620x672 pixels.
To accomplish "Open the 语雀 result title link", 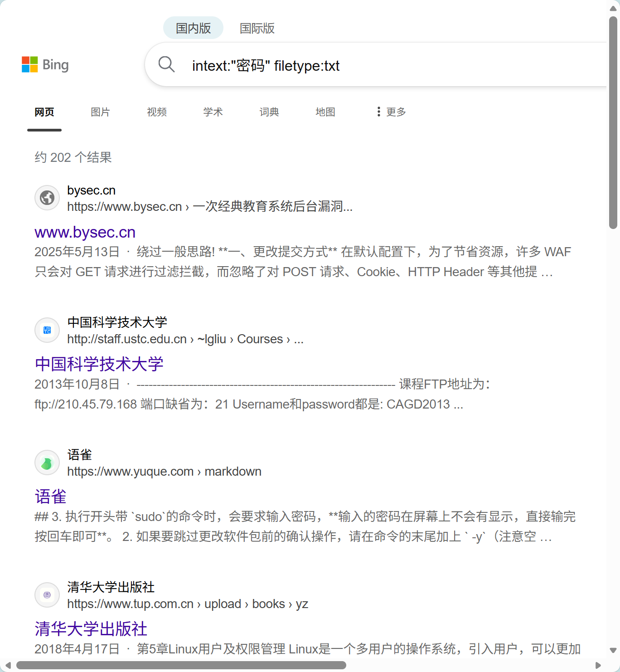I will [50, 497].
